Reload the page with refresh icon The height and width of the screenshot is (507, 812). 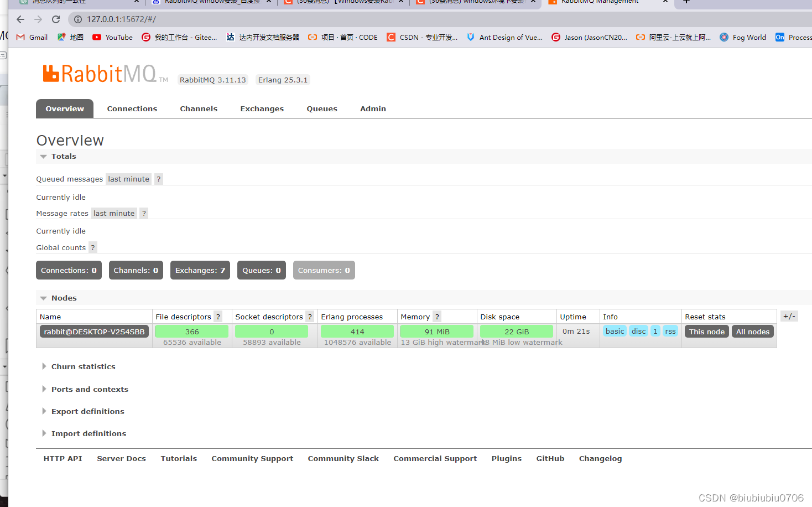click(56, 19)
